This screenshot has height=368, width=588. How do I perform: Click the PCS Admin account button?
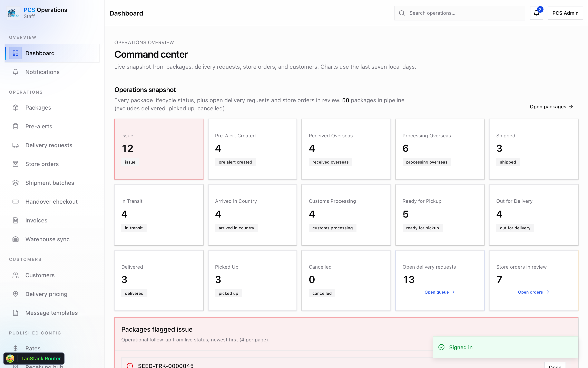point(565,13)
